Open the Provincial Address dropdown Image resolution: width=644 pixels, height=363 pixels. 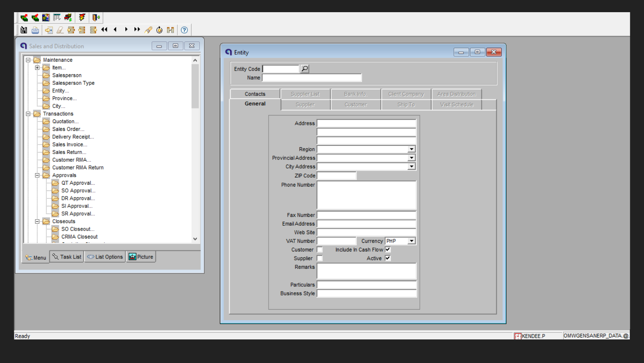[412, 158]
